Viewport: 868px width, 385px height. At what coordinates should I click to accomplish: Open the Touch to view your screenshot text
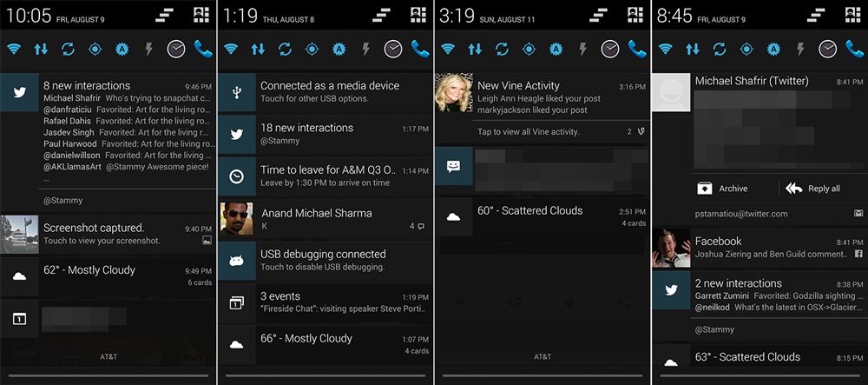pos(102,241)
